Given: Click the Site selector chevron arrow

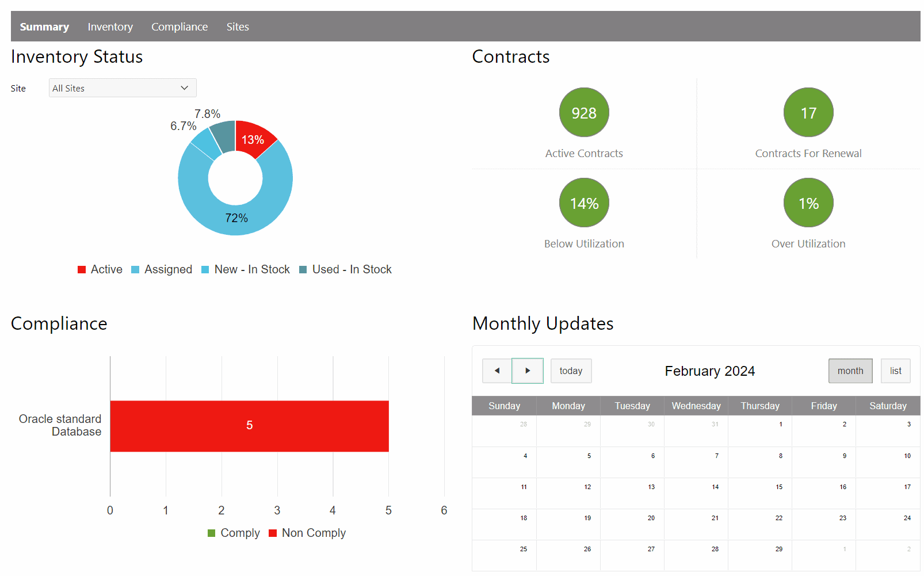Looking at the screenshot, I should point(185,87).
